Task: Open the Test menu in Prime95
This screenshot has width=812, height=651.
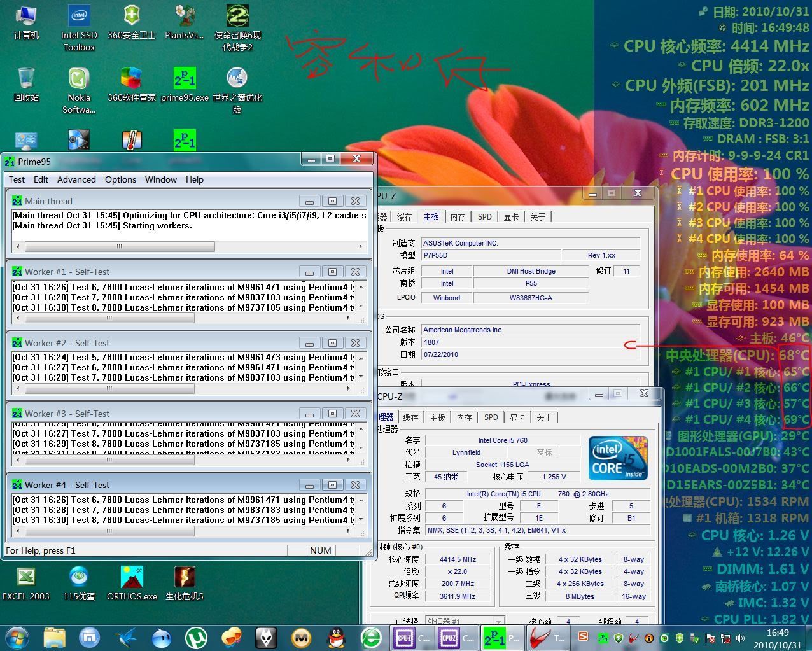Action: (x=17, y=179)
